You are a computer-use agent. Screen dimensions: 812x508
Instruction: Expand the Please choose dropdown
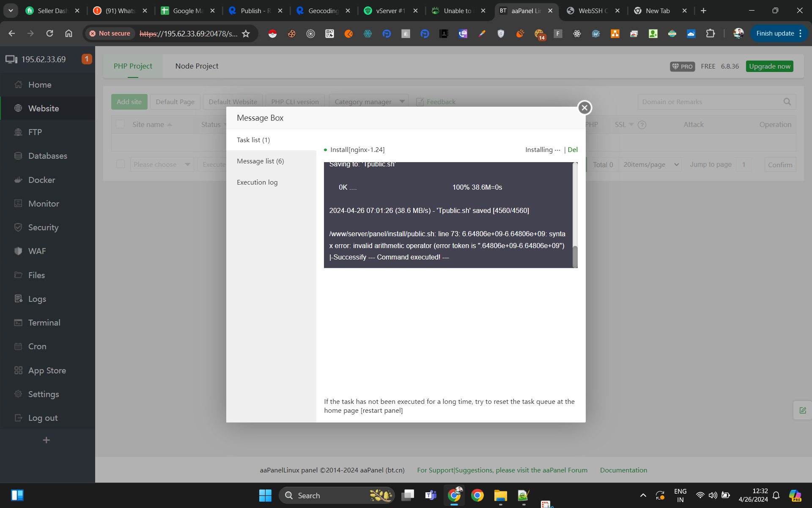pyautogui.click(x=161, y=165)
